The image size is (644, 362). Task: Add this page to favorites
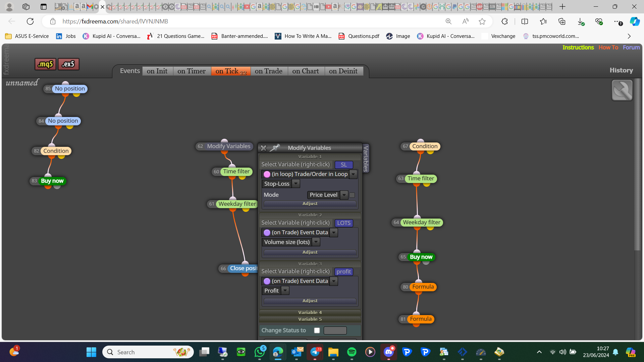coord(482,21)
